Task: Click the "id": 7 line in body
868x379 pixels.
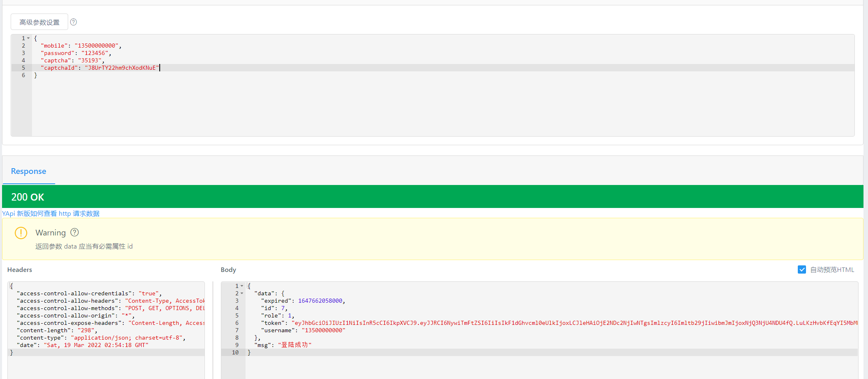Action: 274,308
